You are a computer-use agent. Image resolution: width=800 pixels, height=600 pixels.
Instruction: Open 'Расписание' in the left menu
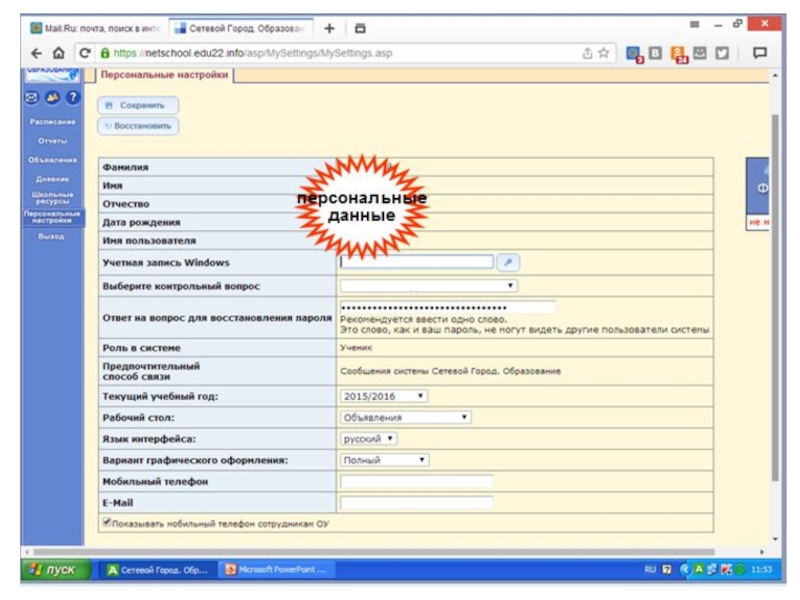pyautogui.click(x=52, y=121)
